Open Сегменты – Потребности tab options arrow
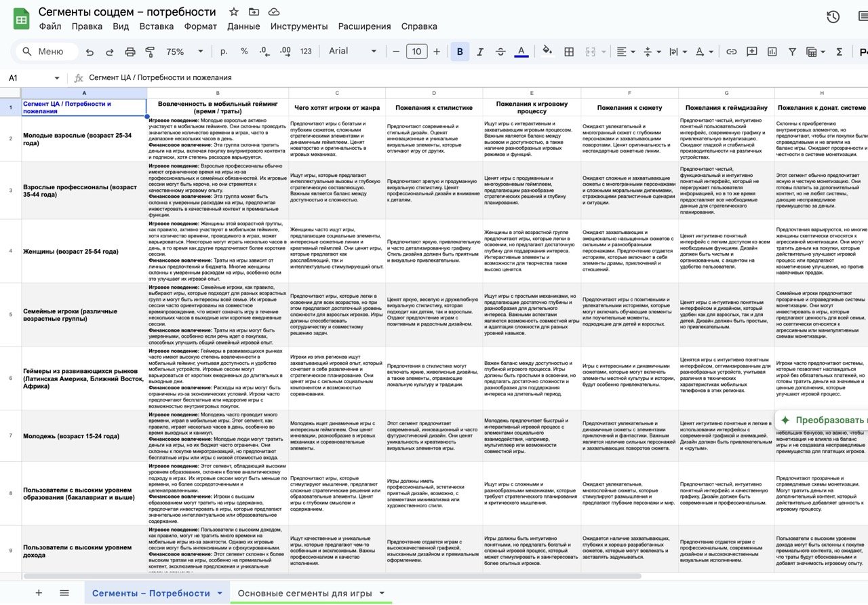 click(220, 593)
